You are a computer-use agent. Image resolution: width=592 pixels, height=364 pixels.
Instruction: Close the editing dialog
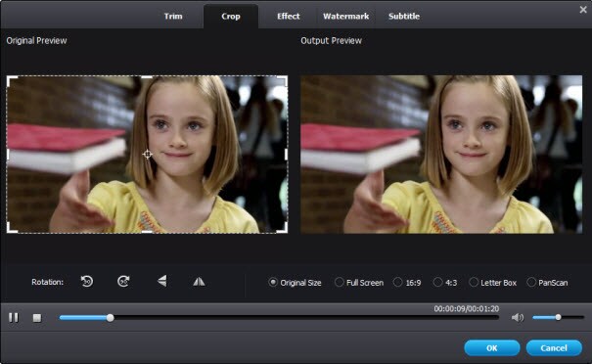pos(583,10)
